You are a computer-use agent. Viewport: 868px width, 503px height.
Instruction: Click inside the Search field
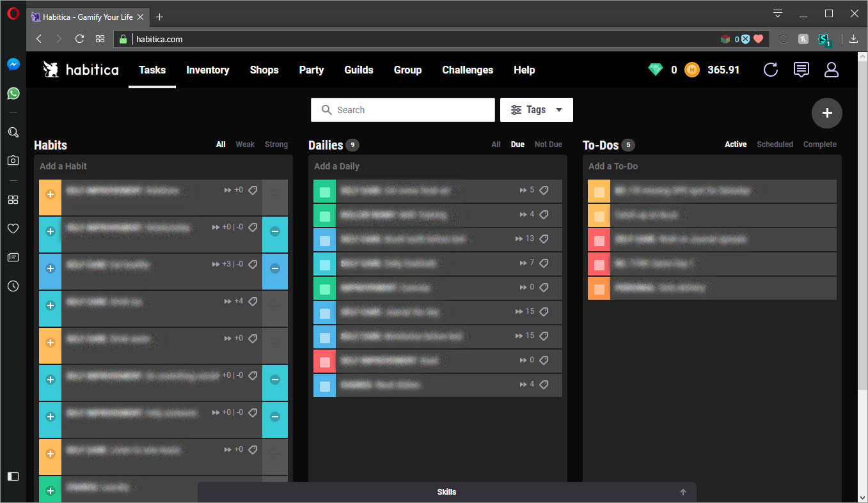(403, 109)
